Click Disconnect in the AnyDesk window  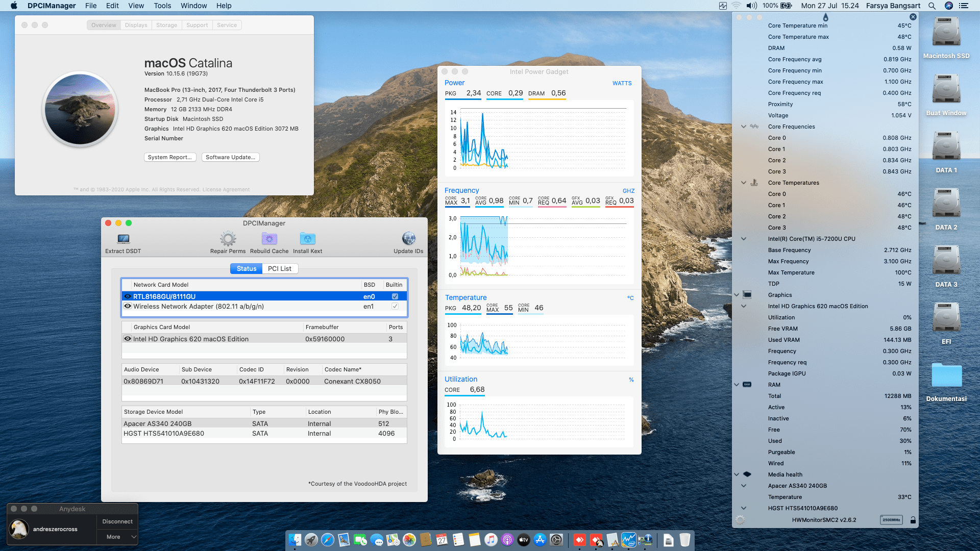click(117, 521)
